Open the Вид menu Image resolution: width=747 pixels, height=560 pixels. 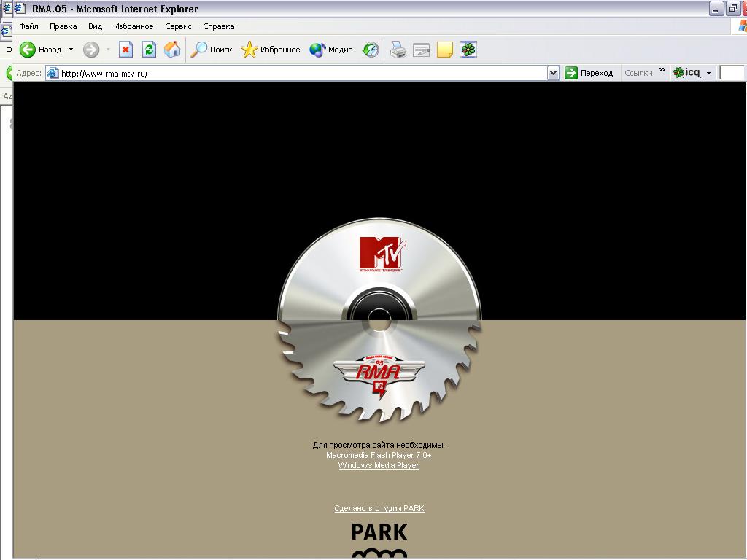[96, 26]
